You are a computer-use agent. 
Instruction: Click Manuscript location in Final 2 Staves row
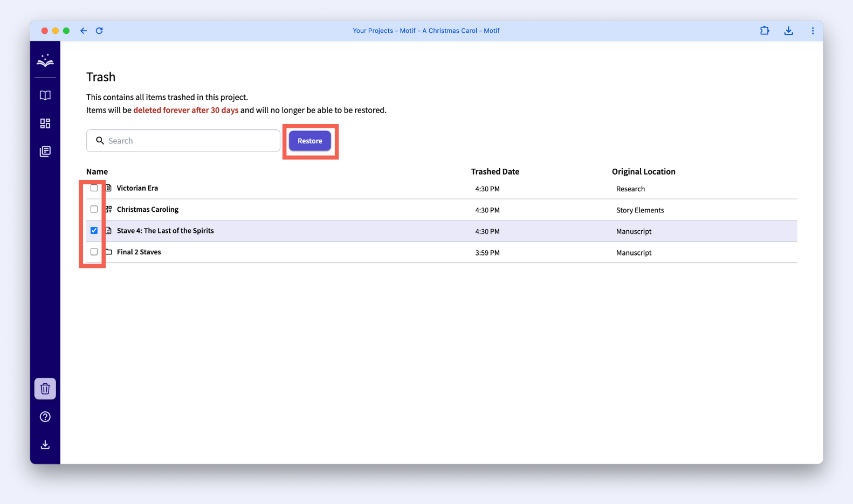[x=634, y=253]
